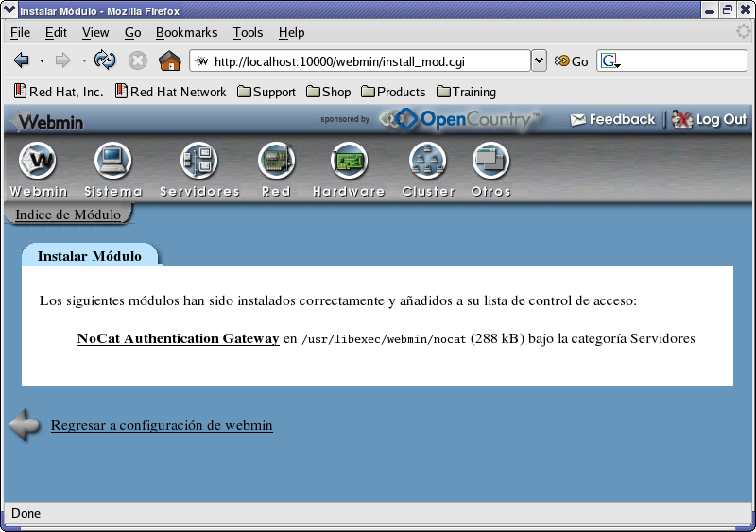Screen dimensions: 756x532
Task: Click the Go button beside address bar
Action: coord(572,61)
